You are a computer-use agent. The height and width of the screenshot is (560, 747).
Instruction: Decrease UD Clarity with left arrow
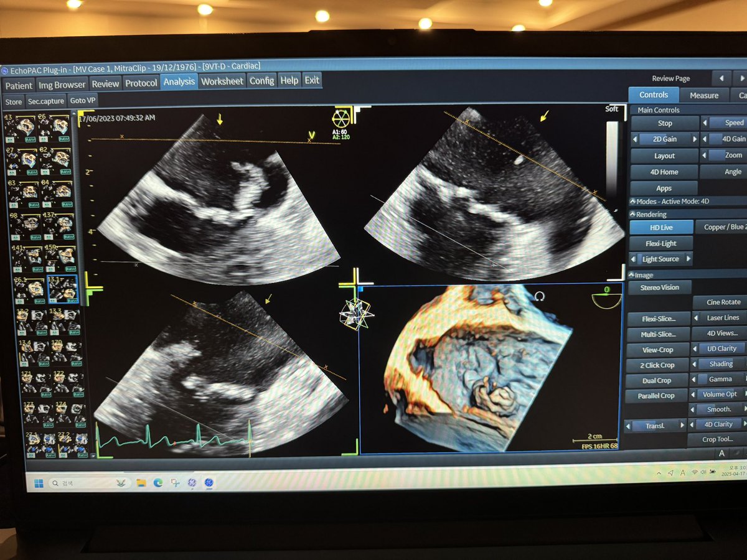693,349
